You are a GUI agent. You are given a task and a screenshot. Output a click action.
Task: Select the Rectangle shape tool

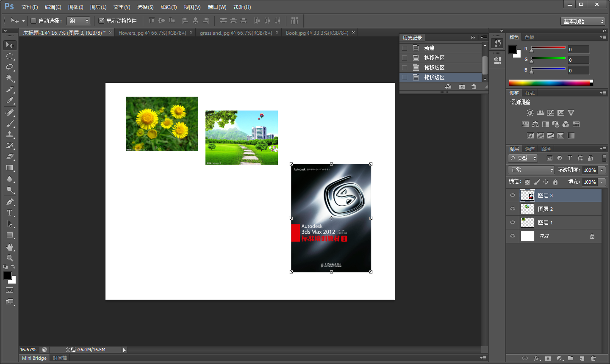click(x=10, y=235)
